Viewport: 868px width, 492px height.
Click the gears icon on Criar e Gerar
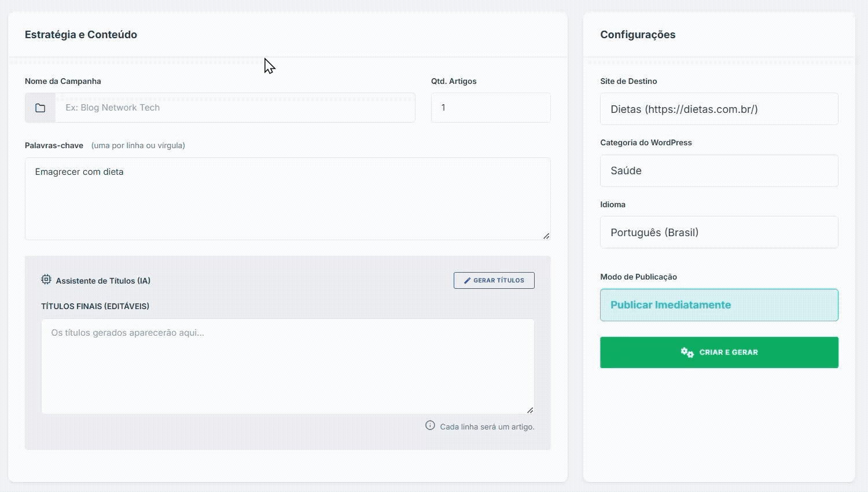point(687,353)
